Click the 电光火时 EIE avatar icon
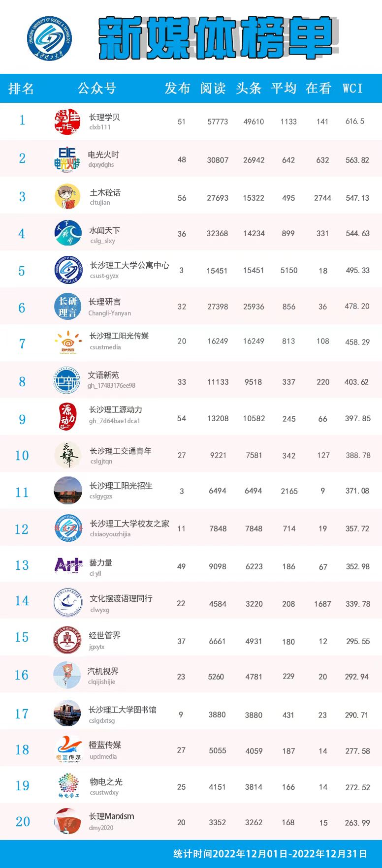The width and height of the screenshot is (382, 868). [67, 159]
